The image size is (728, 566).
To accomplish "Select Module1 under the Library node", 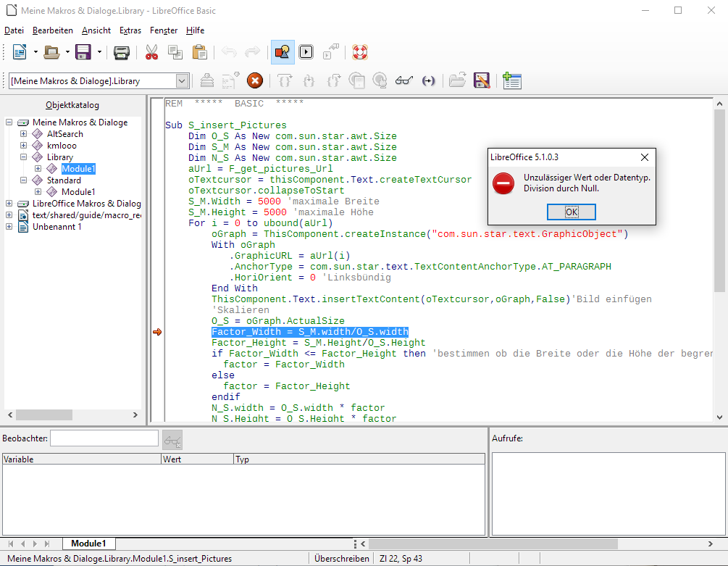I will [78, 169].
